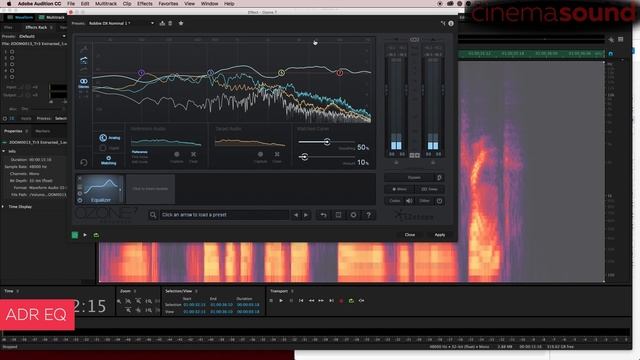Open Ozone options gear icon
The height and width of the screenshot is (360, 640).
click(x=353, y=215)
